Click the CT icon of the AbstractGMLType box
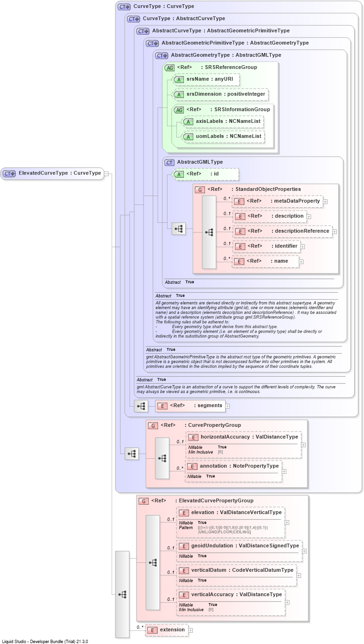This screenshot has width=364, height=644. pos(170,162)
